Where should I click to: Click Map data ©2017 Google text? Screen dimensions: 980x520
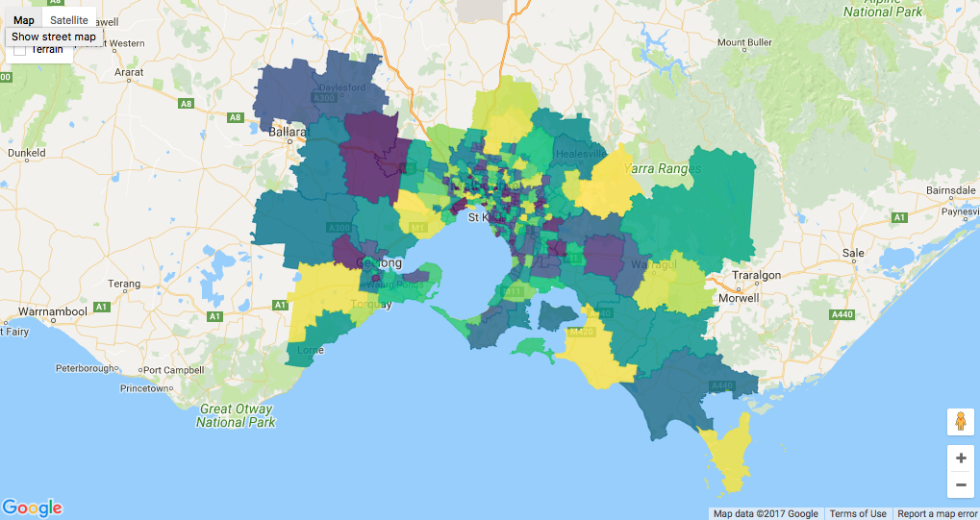pyautogui.click(x=766, y=513)
